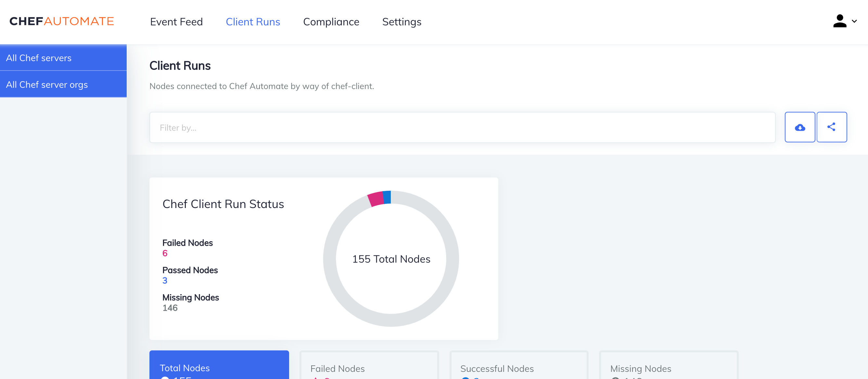Image resolution: width=868 pixels, height=379 pixels.
Task: Click the share icon next to download
Action: click(832, 127)
